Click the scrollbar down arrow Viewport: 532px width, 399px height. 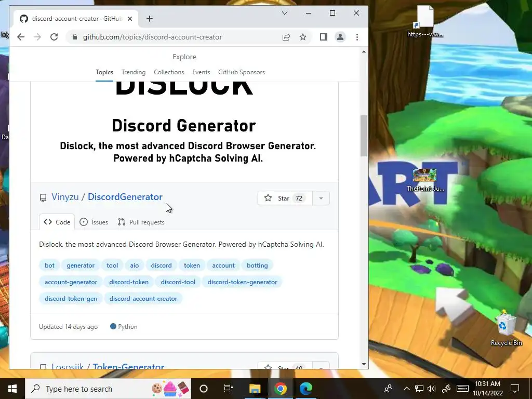(x=364, y=364)
